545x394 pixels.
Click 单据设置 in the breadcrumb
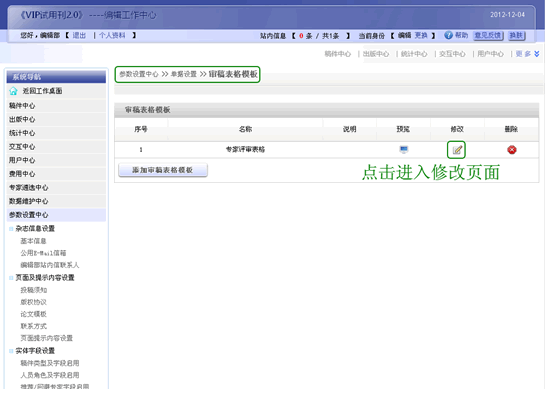point(184,74)
